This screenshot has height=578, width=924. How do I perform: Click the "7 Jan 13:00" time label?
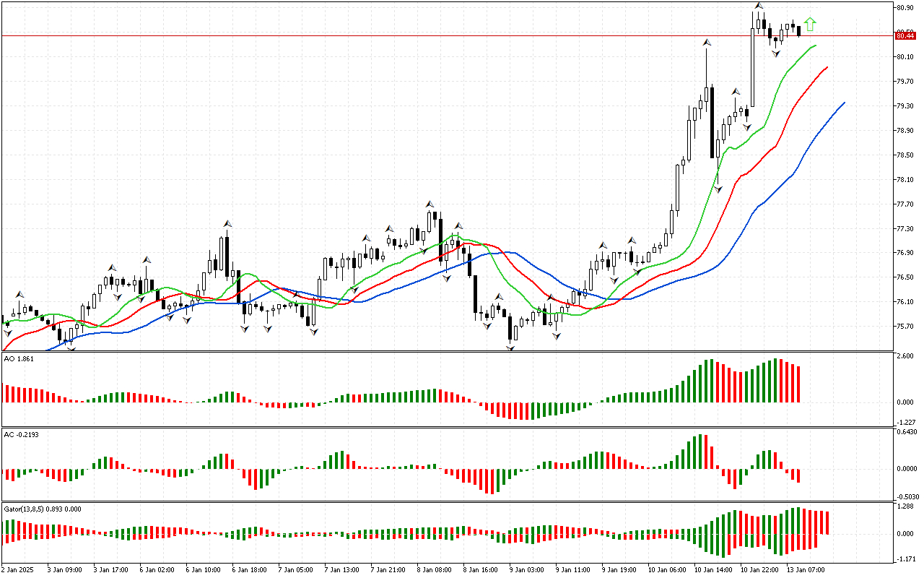coord(342,569)
